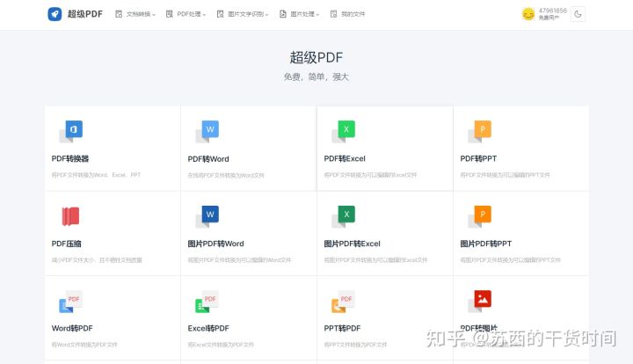Click the 免费用户 label under the user ID
The height and width of the screenshot is (364, 633).
(549, 18)
